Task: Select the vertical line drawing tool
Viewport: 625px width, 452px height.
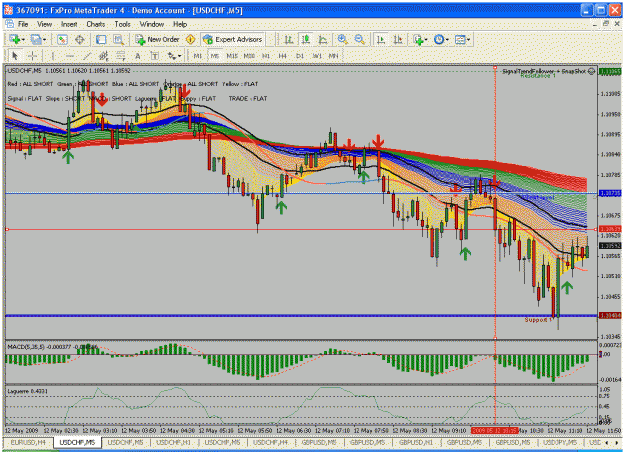Action: click(53, 56)
